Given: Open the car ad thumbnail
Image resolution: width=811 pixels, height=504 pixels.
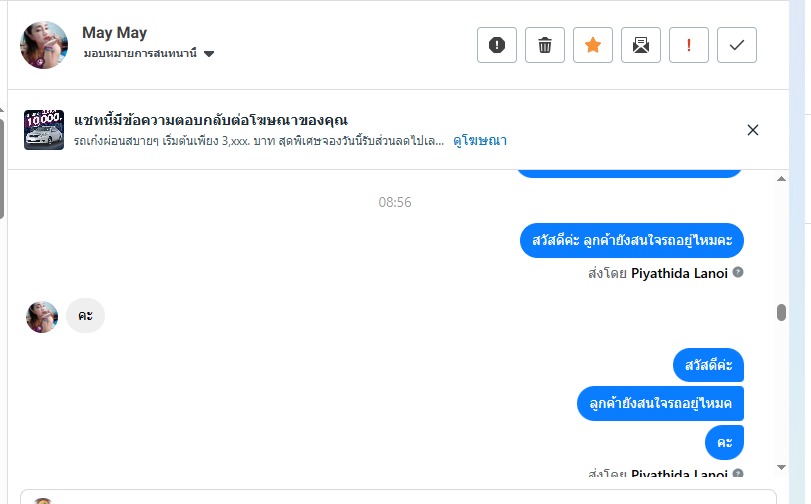Looking at the screenshot, I should (44, 130).
